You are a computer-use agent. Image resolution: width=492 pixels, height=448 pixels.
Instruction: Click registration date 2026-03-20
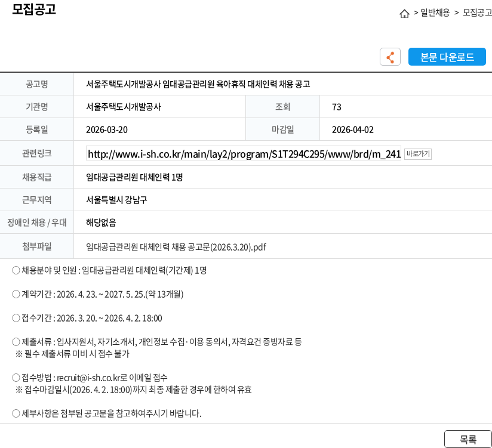point(107,130)
